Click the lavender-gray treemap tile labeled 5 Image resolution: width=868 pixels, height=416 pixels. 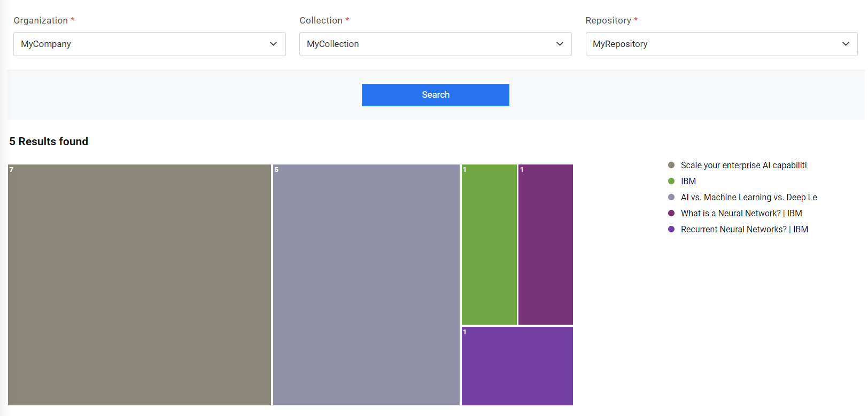[366, 285]
